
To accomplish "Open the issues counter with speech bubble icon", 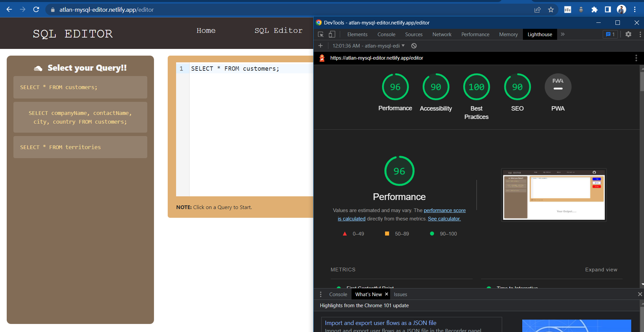I will point(610,34).
